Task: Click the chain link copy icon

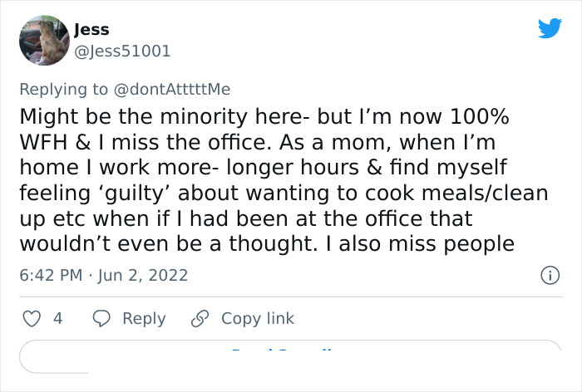Action: click(200, 318)
